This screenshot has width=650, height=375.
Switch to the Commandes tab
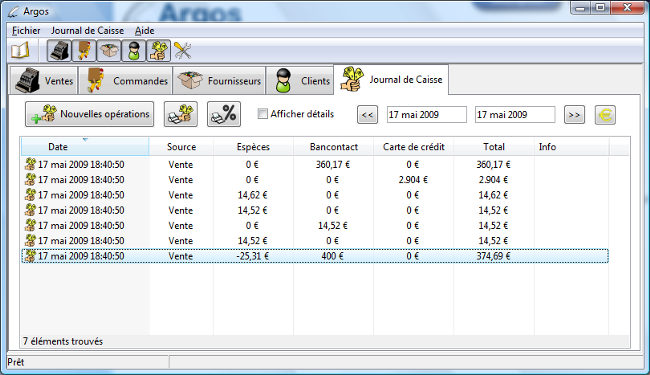[x=126, y=80]
